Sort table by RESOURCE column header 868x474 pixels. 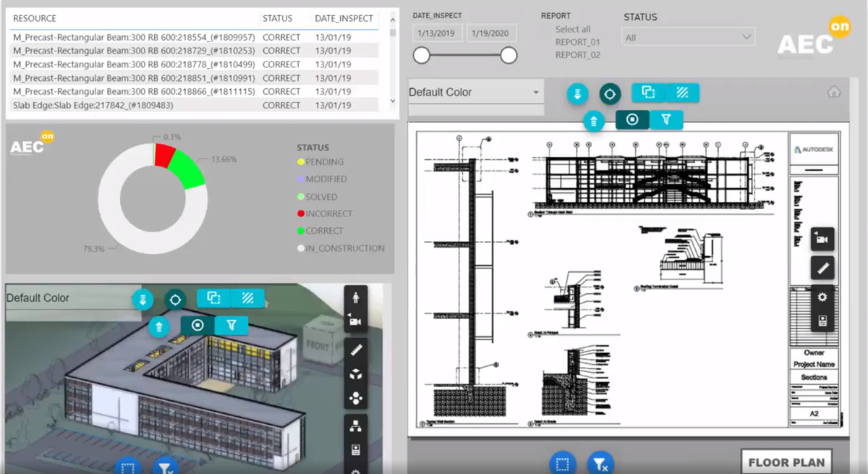35,18
